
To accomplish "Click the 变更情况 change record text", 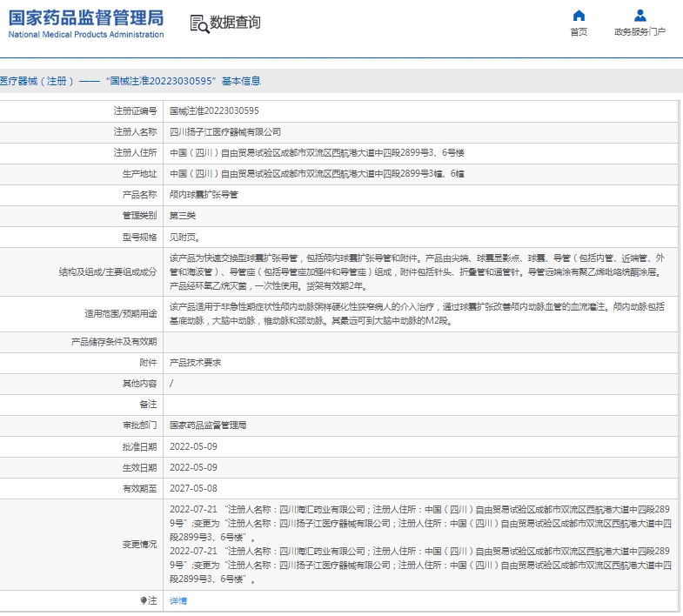I will pyautogui.click(x=420, y=544).
